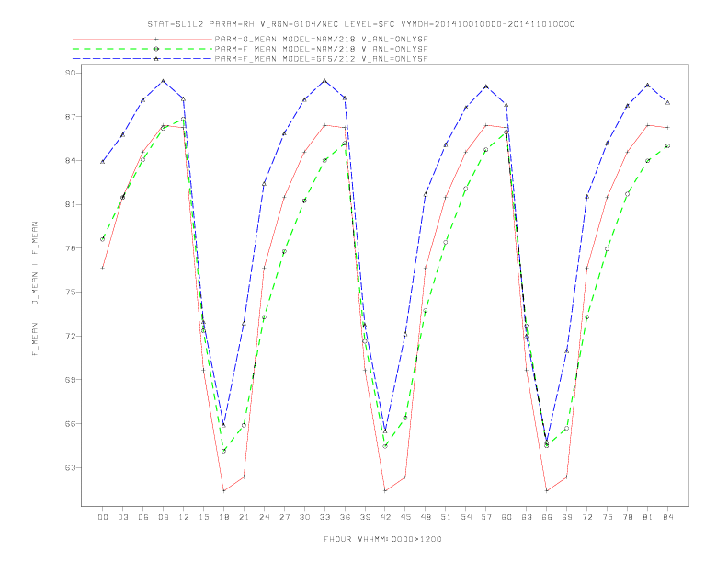Viewport: 728px width, 563px height.
Task: Click x-axis forecast hour label 09
Action: click(163, 517)
